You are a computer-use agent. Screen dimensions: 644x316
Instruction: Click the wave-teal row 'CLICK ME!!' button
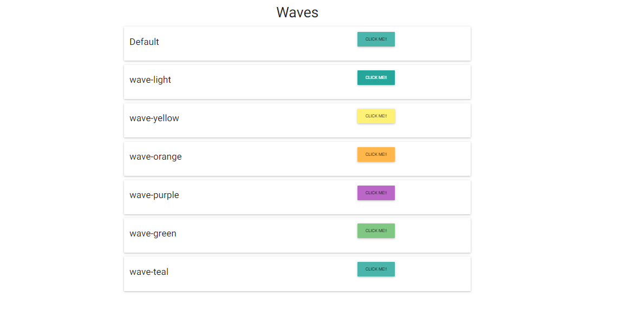[376, 269]
